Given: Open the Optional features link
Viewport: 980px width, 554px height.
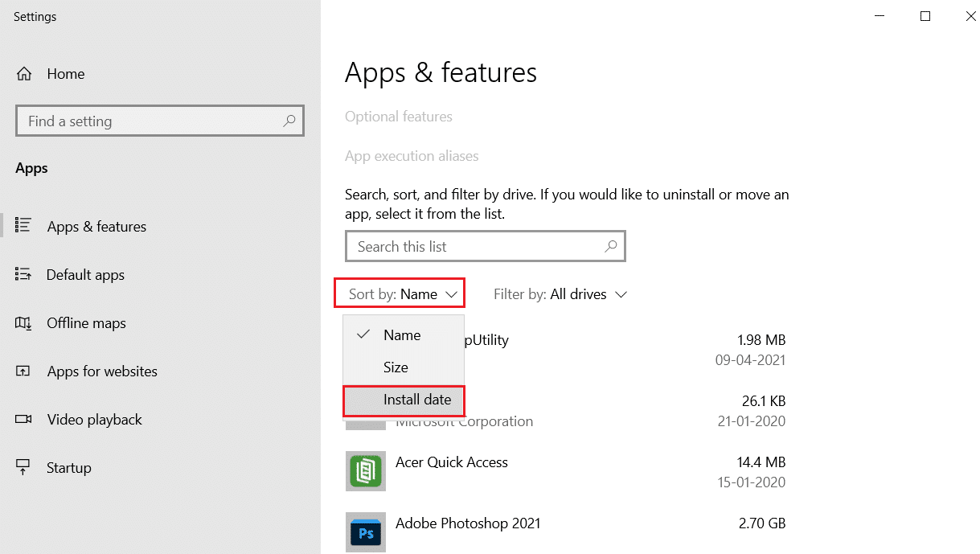Looking at the screenshot, I should pyautogui.click(x=398, y=116).
